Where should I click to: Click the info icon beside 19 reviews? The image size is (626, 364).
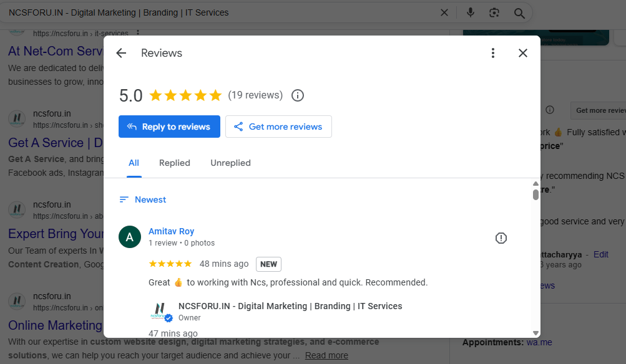pos(298,95)
